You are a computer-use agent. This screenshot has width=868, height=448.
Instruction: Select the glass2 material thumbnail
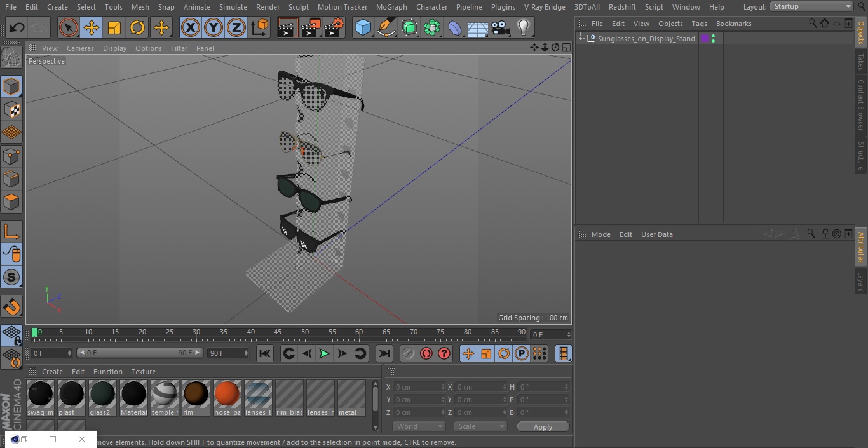102,398
